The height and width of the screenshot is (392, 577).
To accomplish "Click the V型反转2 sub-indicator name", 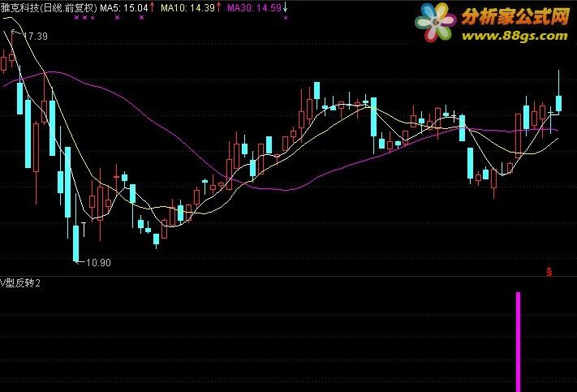I will (20, 283).
